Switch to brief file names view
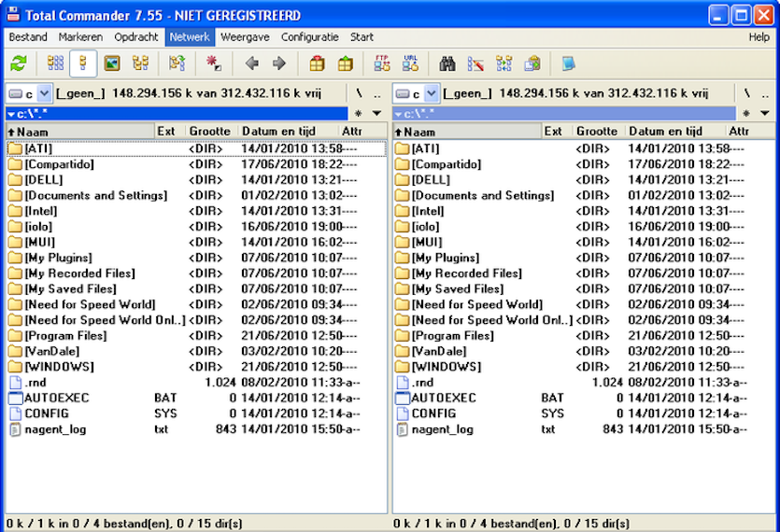 pyautogui.click(x=55, y=63)
